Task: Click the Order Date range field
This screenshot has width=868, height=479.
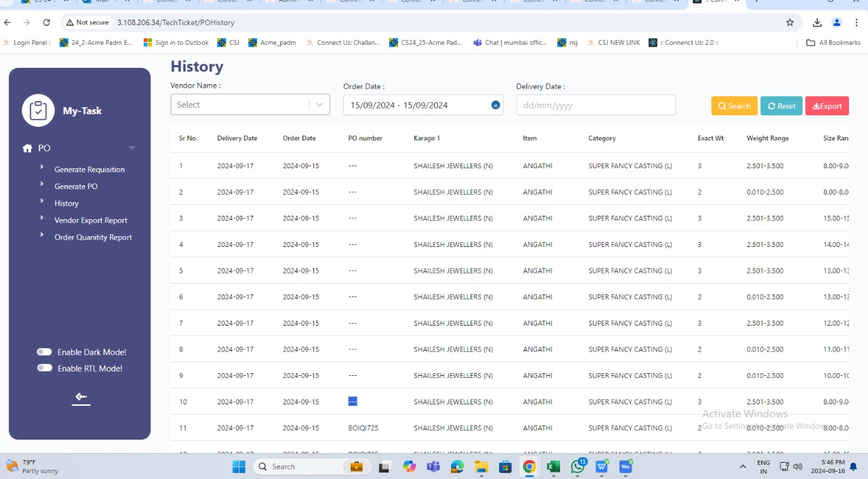Action: click(423, 105)
